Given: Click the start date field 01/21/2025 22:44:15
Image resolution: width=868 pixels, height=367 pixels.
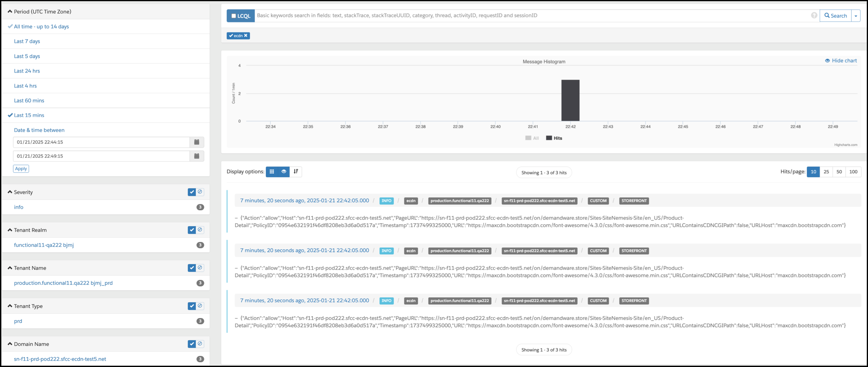Looking at the screenshot, I should pos(101,142).
